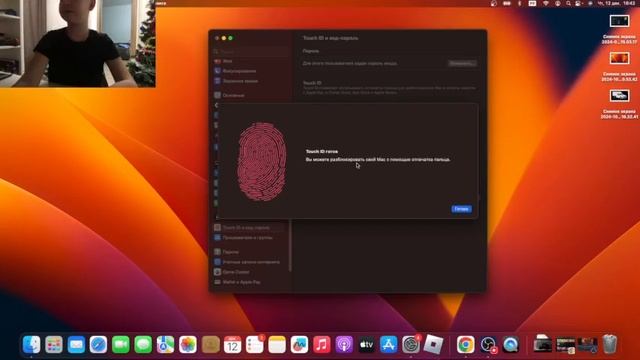Open Photos from the Dock
Image resolution: width=640 pixels, height=360 pixels.
pyautogui.click(x=188, y=344)
